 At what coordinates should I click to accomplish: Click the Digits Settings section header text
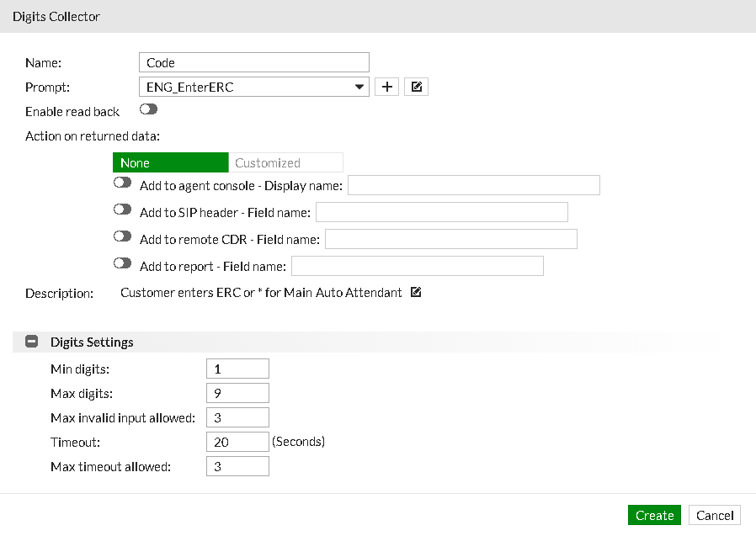pyautogui.click(x=92, y=342)
